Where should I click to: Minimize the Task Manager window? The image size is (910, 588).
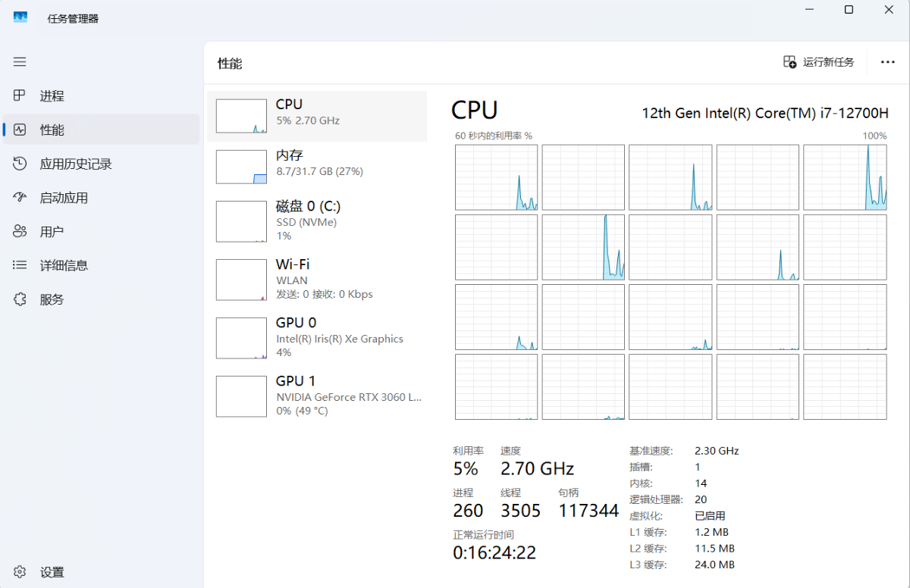click(809, 10)
